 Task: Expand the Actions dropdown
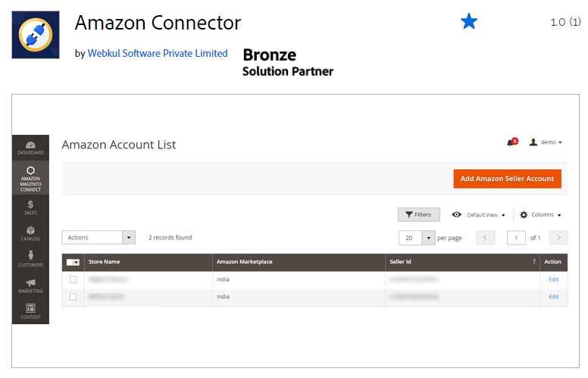(x=99, y=238)
